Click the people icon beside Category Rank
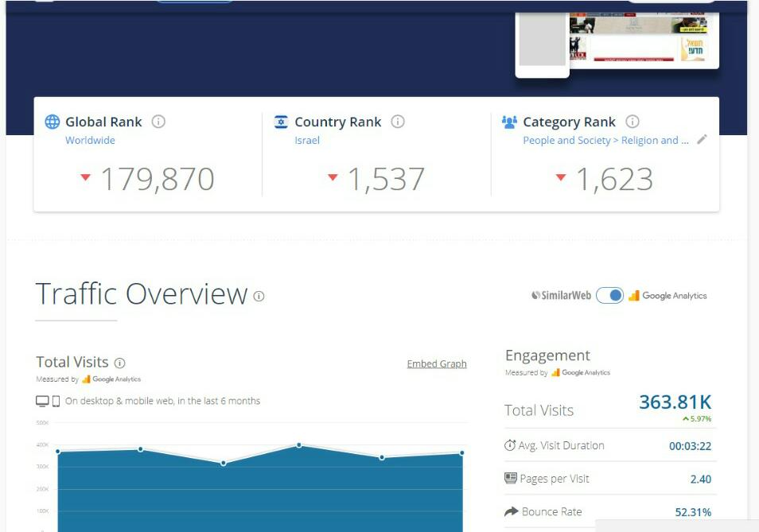The height and width of the screenshot is (532, 759). (509, 122)
